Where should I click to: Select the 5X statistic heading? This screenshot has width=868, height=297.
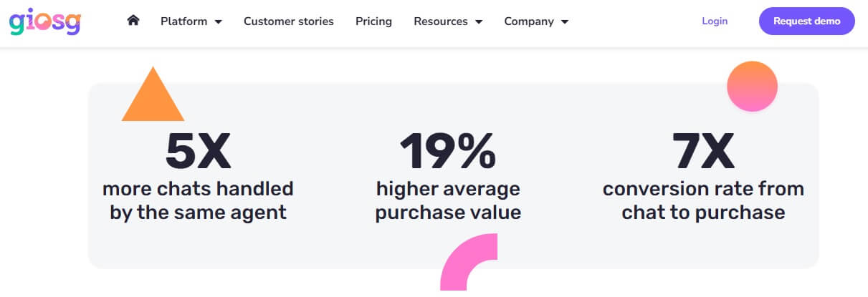click(198, 151)
